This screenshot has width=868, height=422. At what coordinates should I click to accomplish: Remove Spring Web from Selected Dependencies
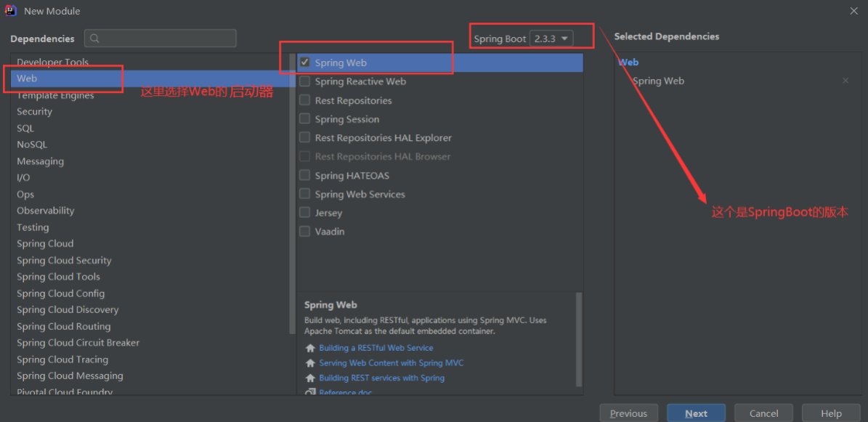pos(845,81)
